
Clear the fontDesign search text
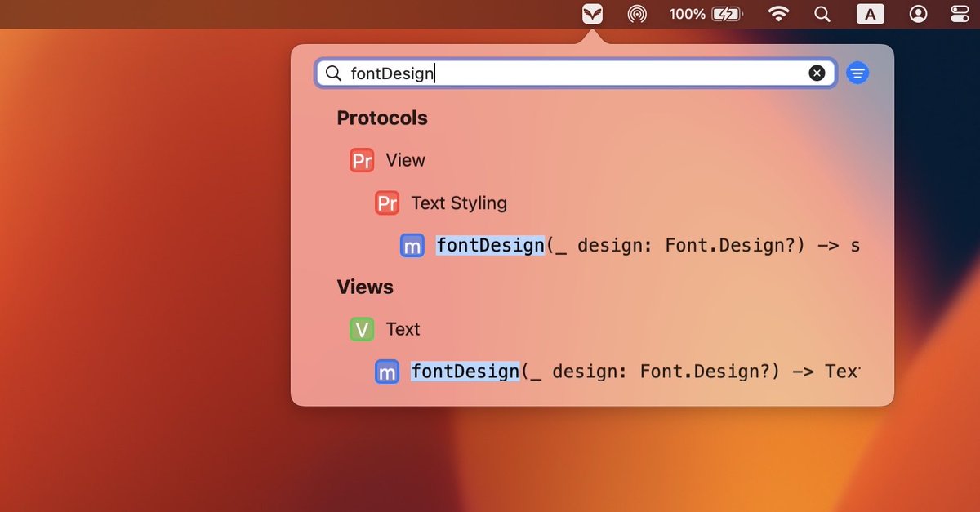coord(817,73)
